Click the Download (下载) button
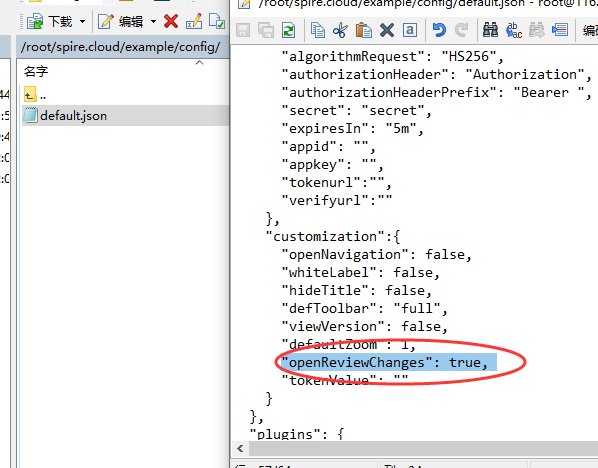The height and width of the screenshot is (468, 598). click(x=50, y=22)
